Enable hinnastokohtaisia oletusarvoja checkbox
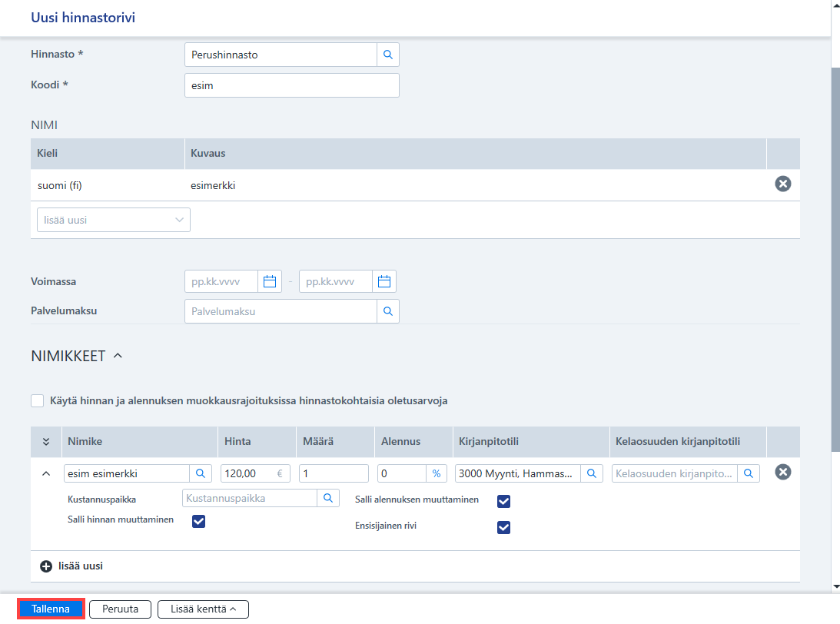 pyautogui.click(x=37, y=400)
